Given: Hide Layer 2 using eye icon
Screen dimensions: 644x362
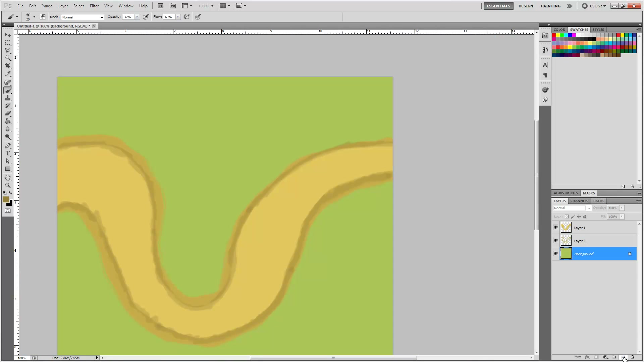Looking at the screenshot, I should (x=555, y=241).
